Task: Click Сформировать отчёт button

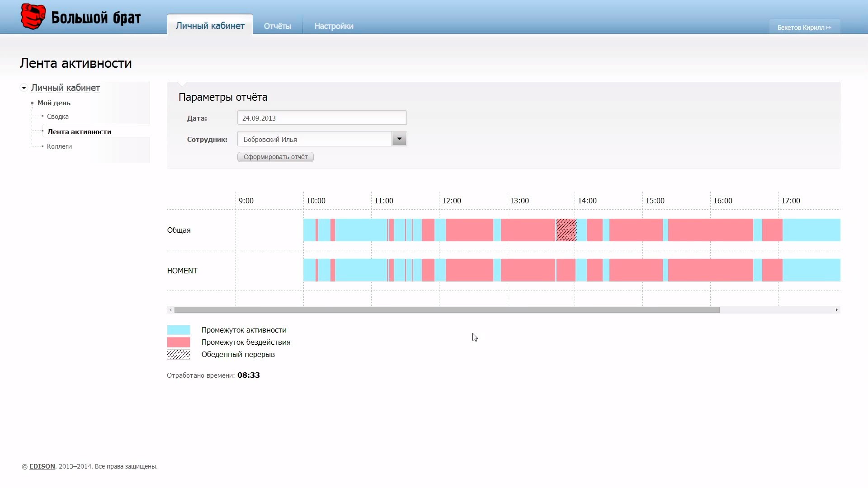Action: click(275, 157)
